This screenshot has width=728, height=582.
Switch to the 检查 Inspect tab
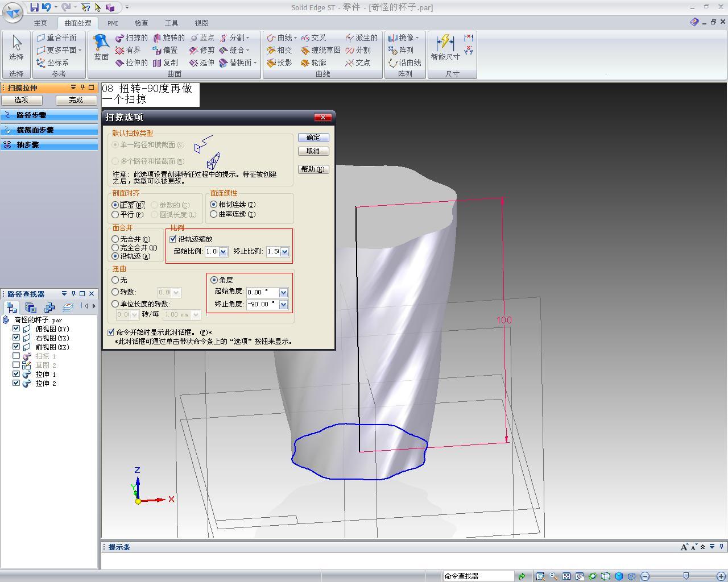pyautogui.click(x=141, y=23)
